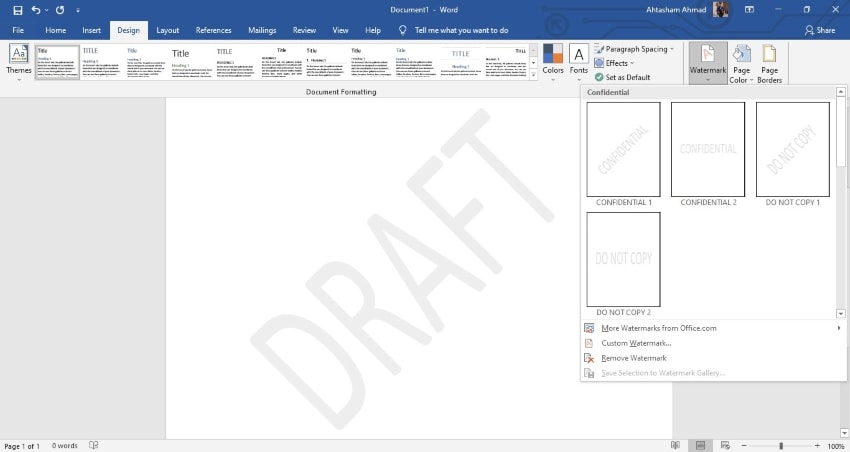Open the Colors palette button
The height and width of the screenshot is (452, 850).
(x=553, y=63)
